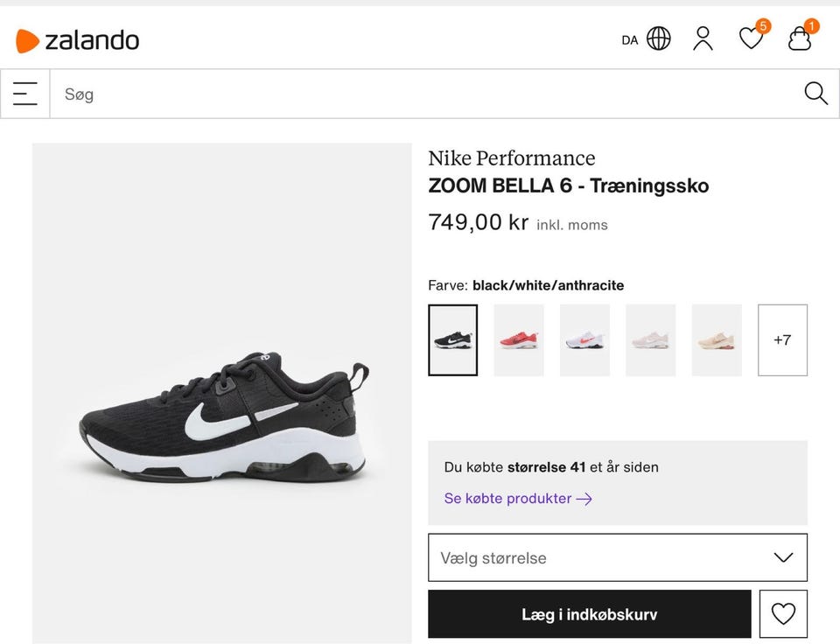Select the beige shoe color variant
This screenshot has width=840, height=644.
717,340
